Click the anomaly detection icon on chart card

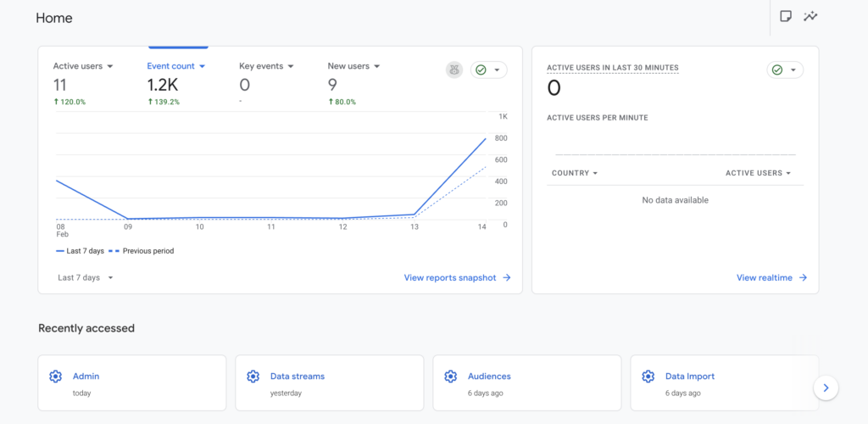454,70
